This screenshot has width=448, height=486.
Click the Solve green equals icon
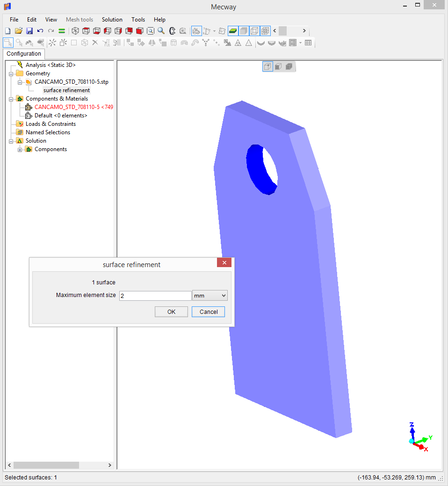click(x=62, y=31)
